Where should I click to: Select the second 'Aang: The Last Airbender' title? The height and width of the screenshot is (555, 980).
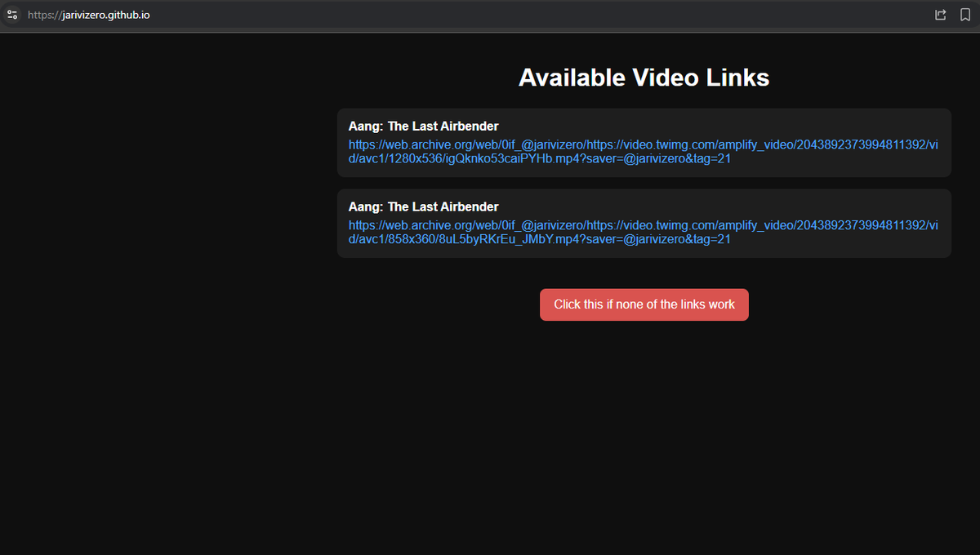click(423, 206)
